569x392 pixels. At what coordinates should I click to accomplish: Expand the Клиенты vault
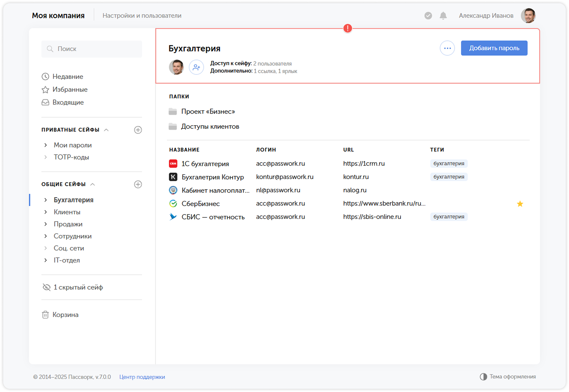click(46, 212)
